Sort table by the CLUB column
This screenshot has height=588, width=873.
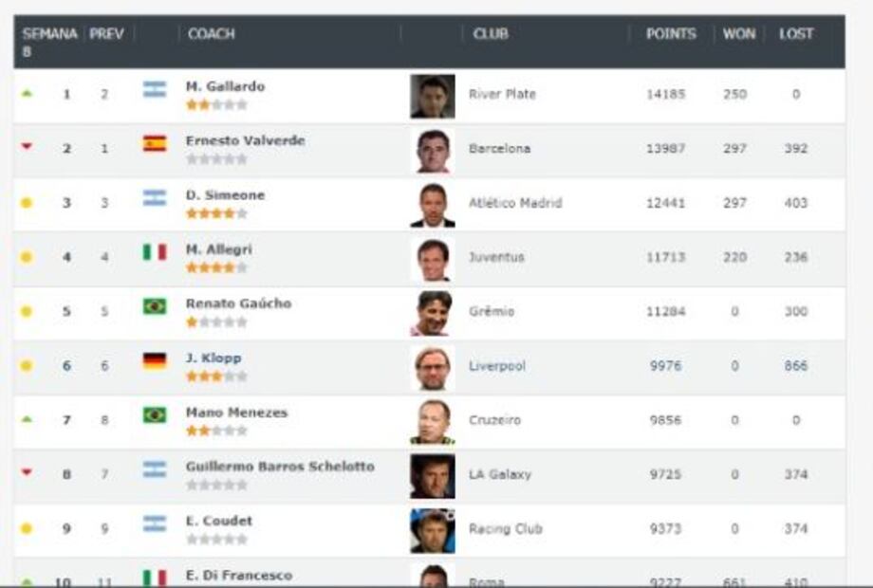[491, 33]
